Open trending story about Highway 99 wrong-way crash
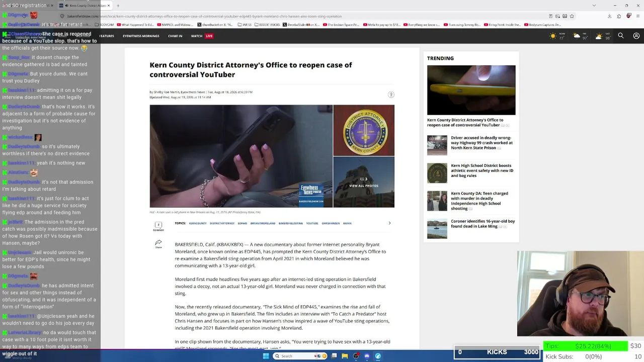This screenshot has height=362, width=644. (481, 143)
